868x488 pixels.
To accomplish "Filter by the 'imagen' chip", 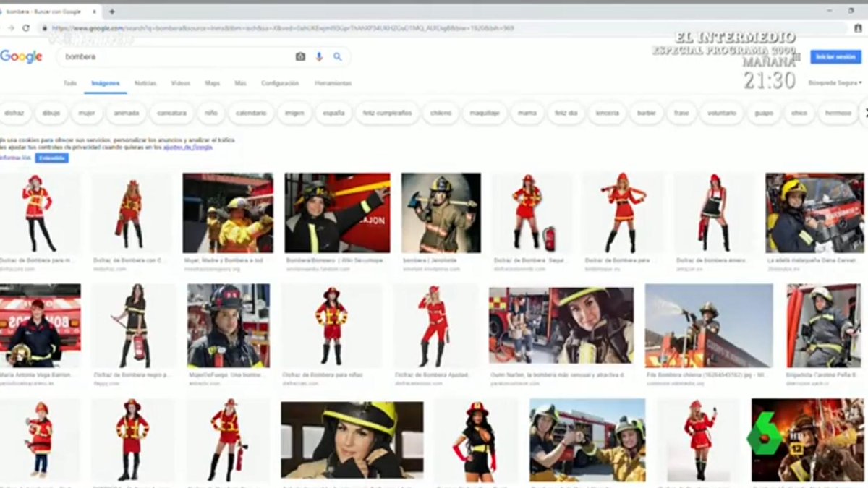I will tap(294, 113).
